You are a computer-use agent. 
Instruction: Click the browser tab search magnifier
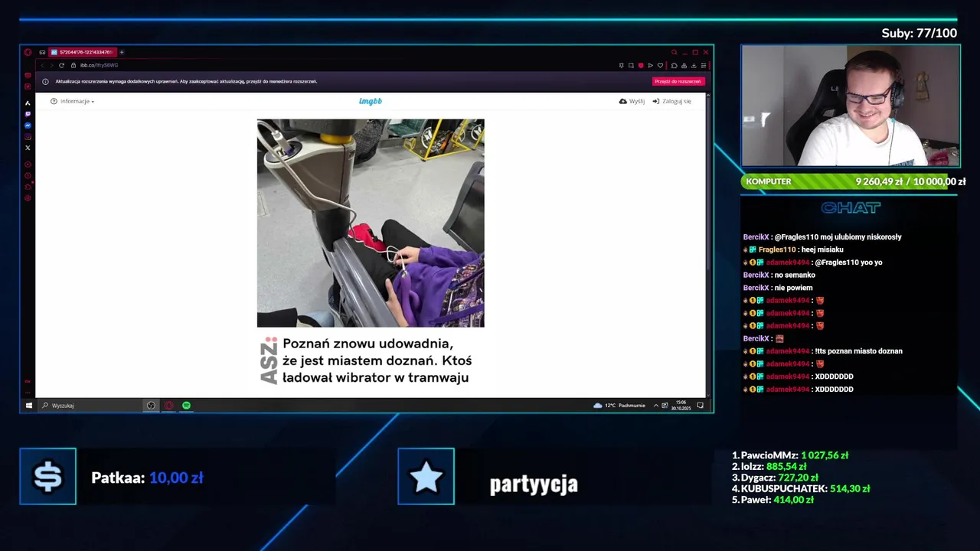point(674,52)
